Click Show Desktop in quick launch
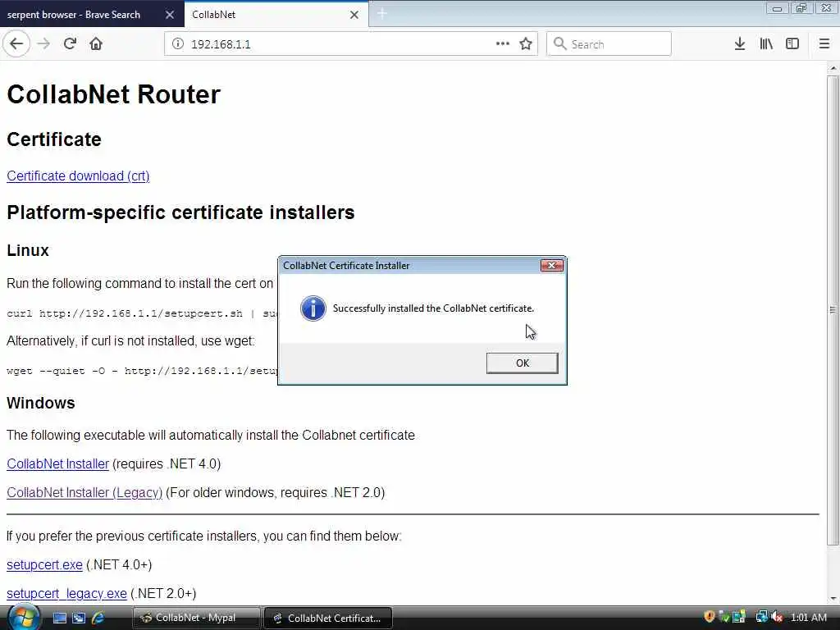The image size is (840, 630). 59,618
